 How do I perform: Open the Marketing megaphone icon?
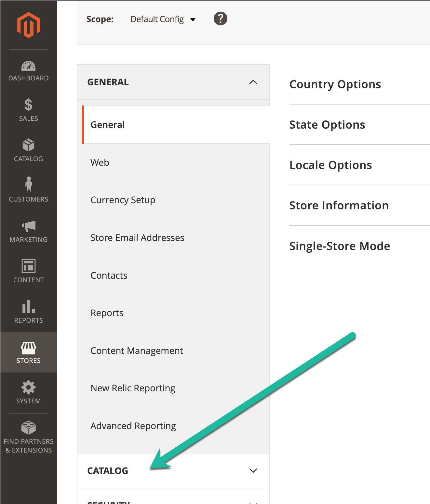[29, 231]
